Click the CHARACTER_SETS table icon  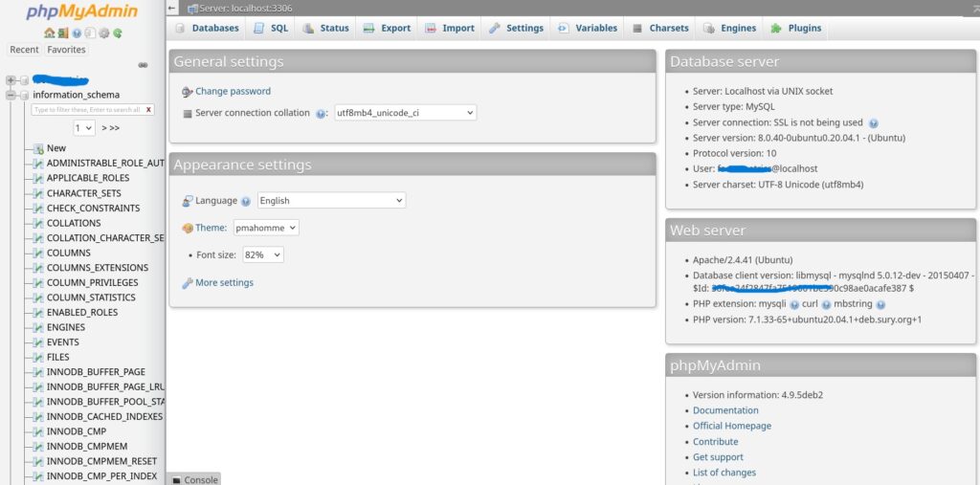38,194
